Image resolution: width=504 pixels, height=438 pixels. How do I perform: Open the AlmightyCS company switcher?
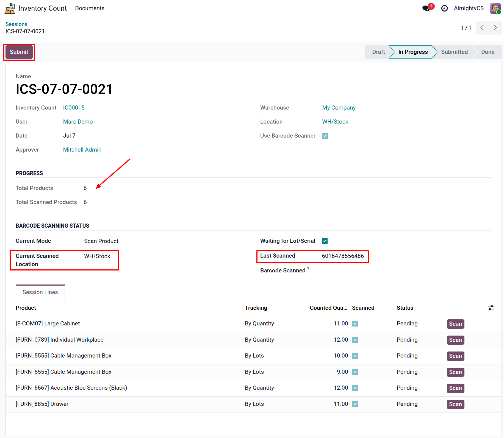coord(469,8)
